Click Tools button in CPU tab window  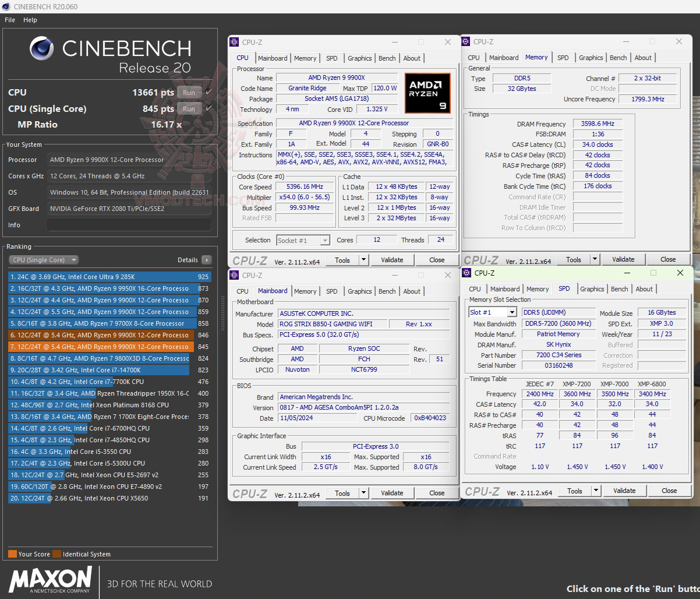[342, 260]
